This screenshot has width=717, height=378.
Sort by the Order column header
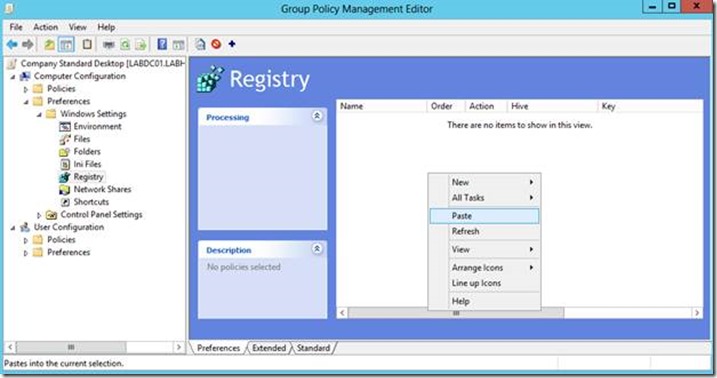(446, 106)
